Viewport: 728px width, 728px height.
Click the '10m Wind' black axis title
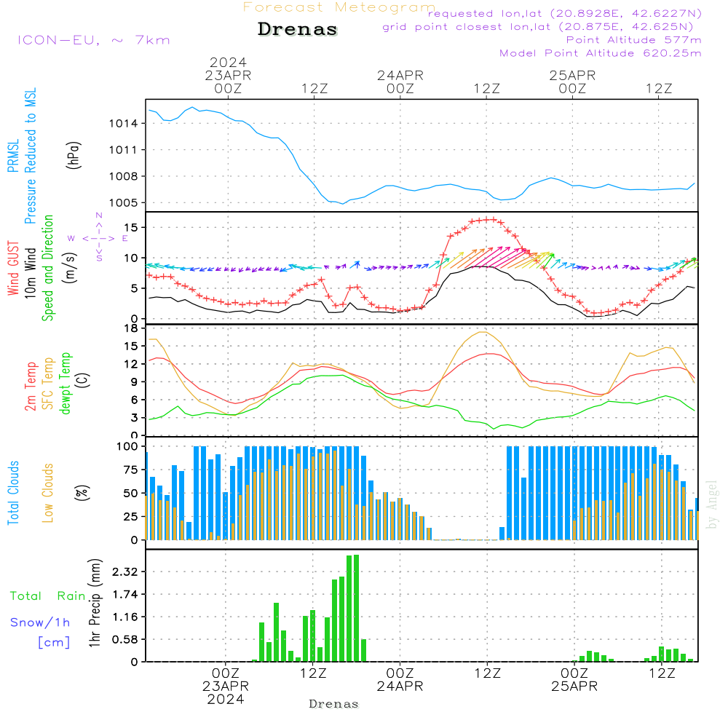[x=30, y=273]
